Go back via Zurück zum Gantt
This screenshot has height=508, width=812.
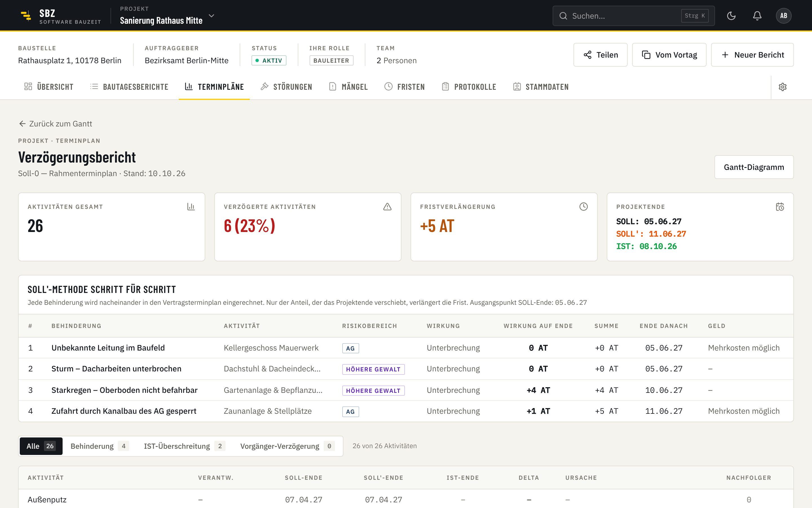click(x=55, y=124)
